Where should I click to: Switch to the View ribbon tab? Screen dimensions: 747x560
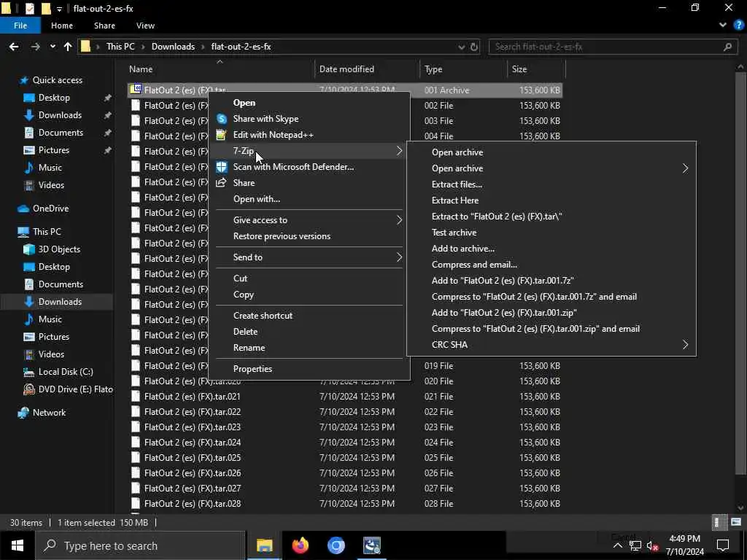(x=145, y=26)
